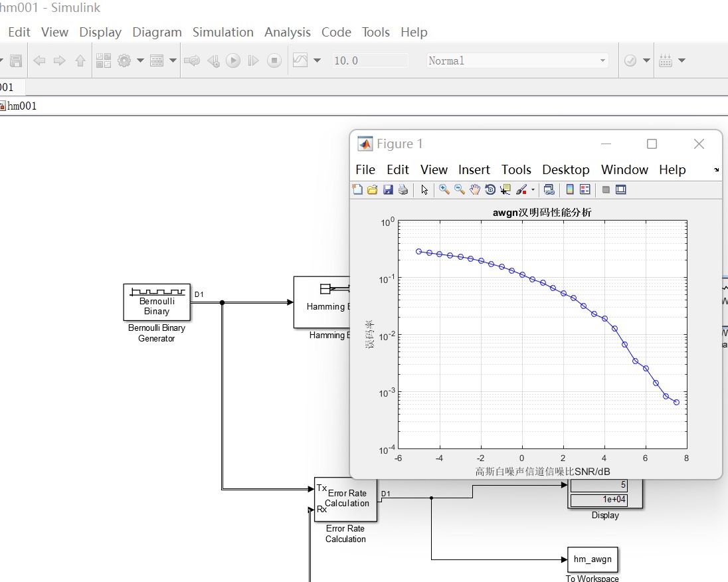The width and height of the screenshot is (728, 582).
Task: Click Save Figure disk icon in Figure 1
Action: [x=388, y=189]
